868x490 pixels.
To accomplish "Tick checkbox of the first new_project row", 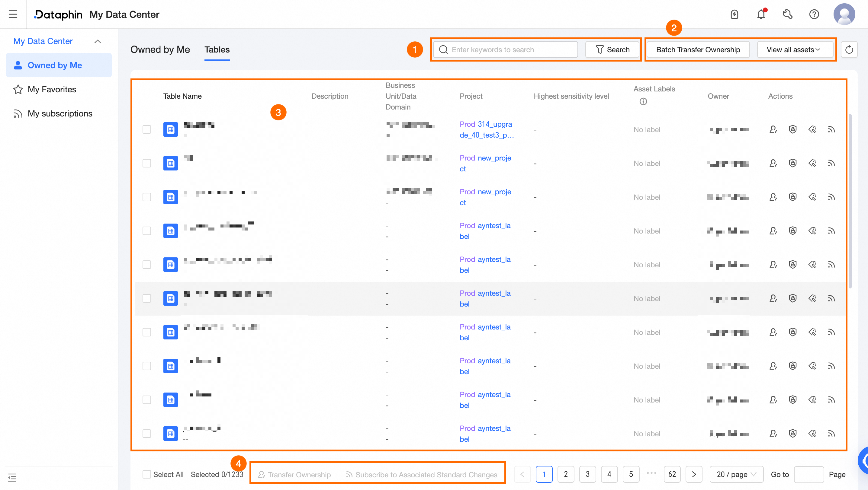I will tap(146, 164).
